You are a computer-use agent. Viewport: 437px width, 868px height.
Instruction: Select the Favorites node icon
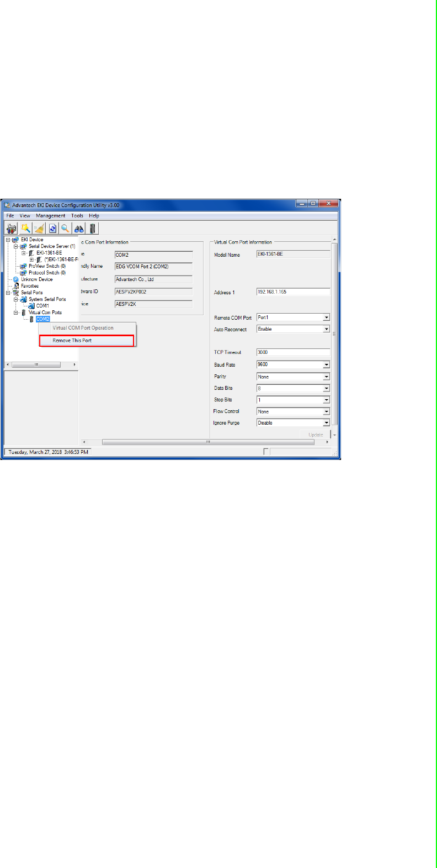(x=16, y=286)
